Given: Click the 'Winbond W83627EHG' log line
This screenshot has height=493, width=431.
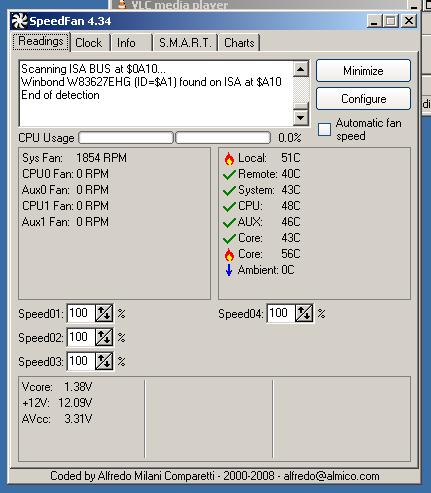Looking at the screenshot, I should [x=151, y=82].
